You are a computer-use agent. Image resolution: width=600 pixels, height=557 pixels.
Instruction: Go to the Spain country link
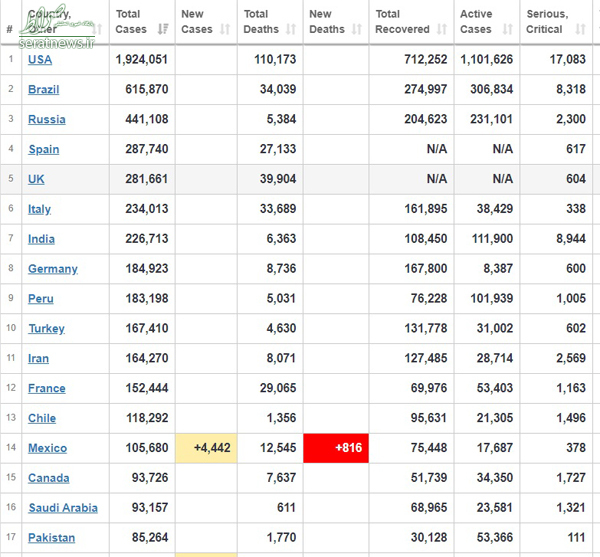pos(43,150)
